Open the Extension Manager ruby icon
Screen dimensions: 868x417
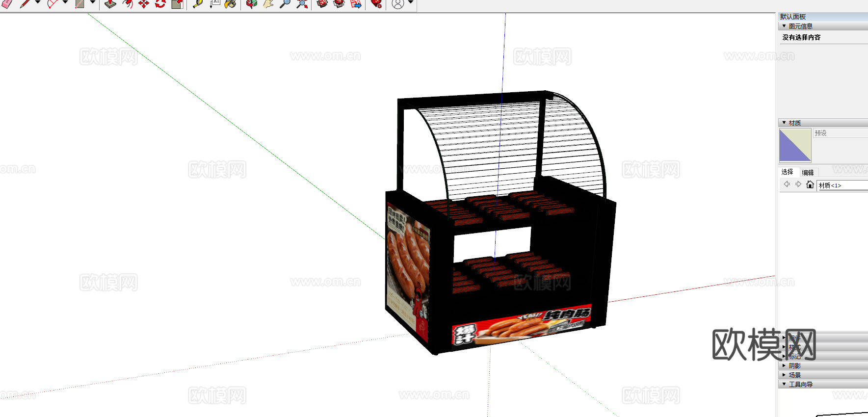pos(376,4)
